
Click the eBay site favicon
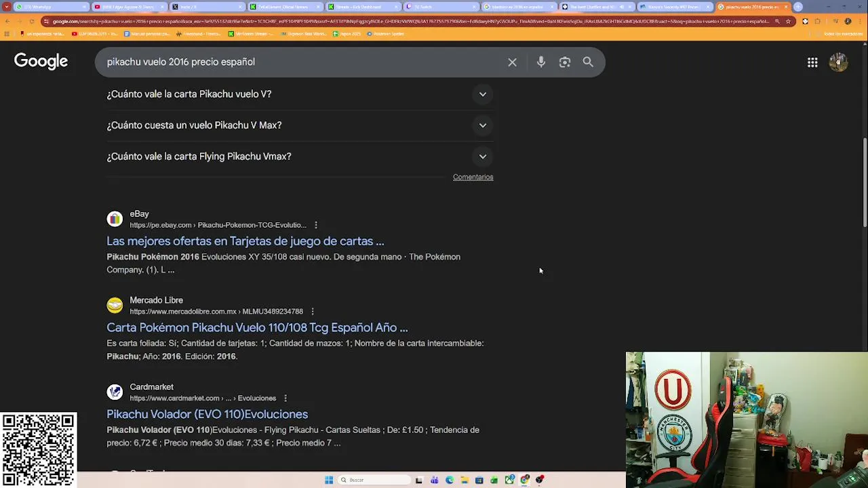coord(115,219)
